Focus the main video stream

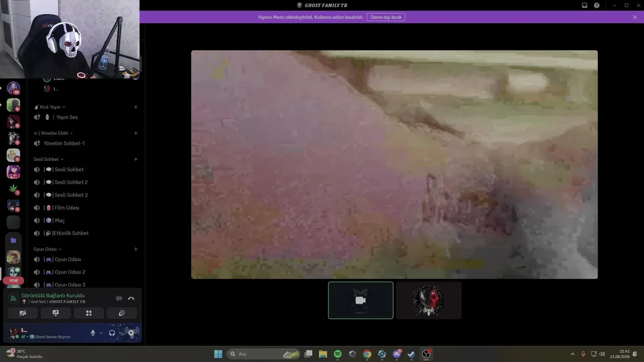[x=394, y=164]
